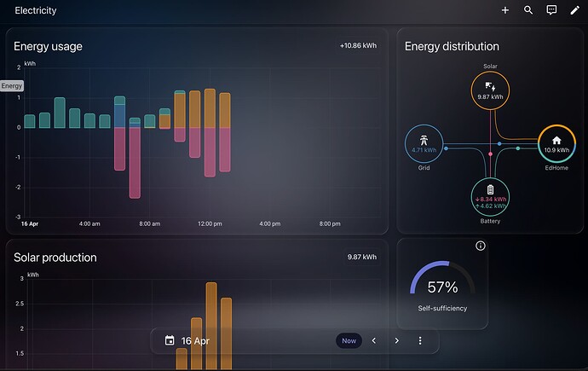Open search with magnifier icon
588x371 pixels.
528,10
